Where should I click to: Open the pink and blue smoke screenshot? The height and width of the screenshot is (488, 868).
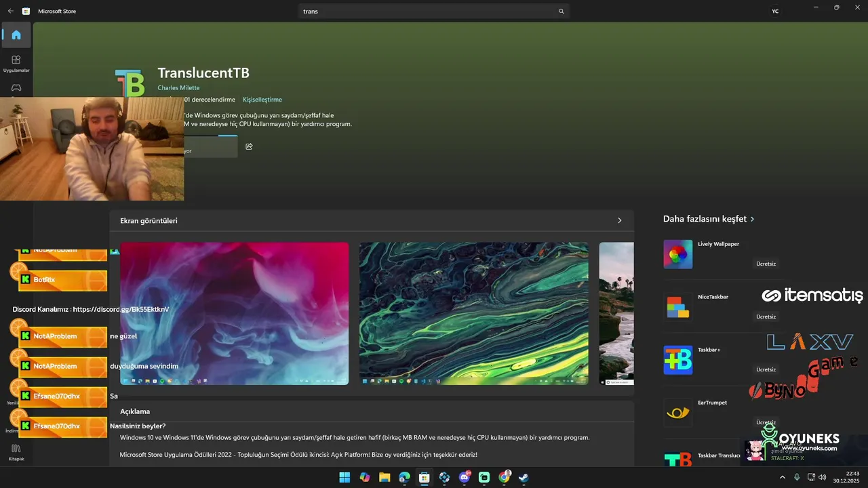pos(235,314)
